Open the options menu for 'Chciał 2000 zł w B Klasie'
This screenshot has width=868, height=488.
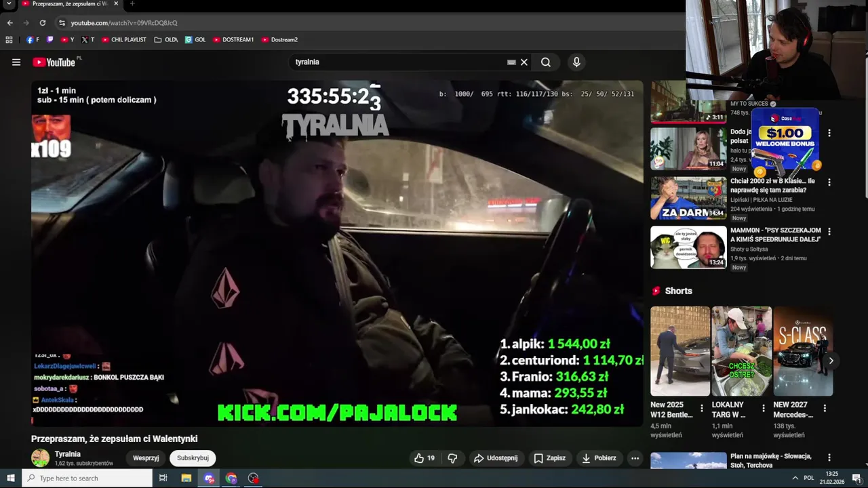829,182
